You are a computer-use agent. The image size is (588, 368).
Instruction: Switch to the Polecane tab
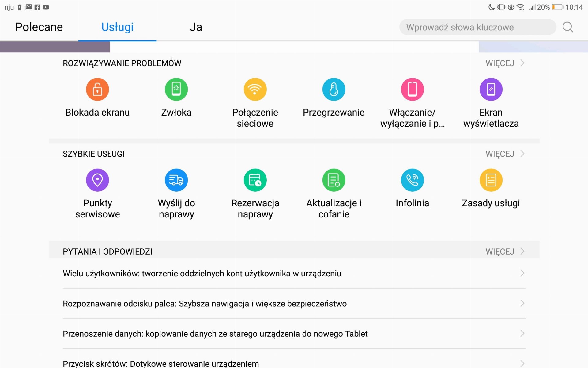tap(39, 27)
